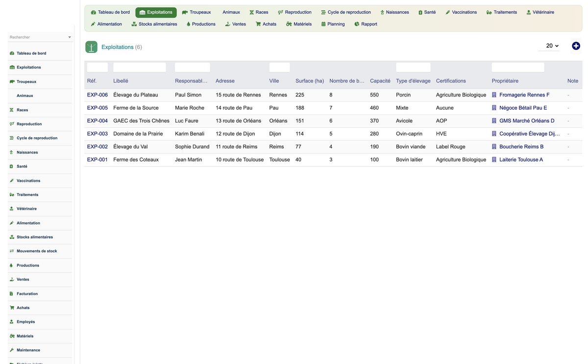
Task: Click the Exploitations sidebar icon
Action: 12,67
